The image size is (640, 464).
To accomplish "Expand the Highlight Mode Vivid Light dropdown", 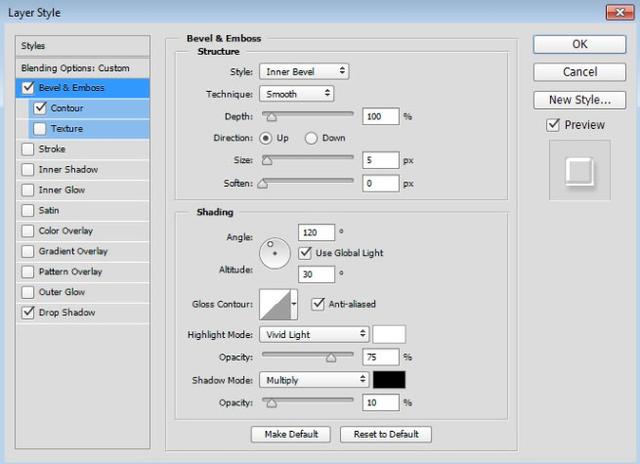I will (x=314, y=334).
